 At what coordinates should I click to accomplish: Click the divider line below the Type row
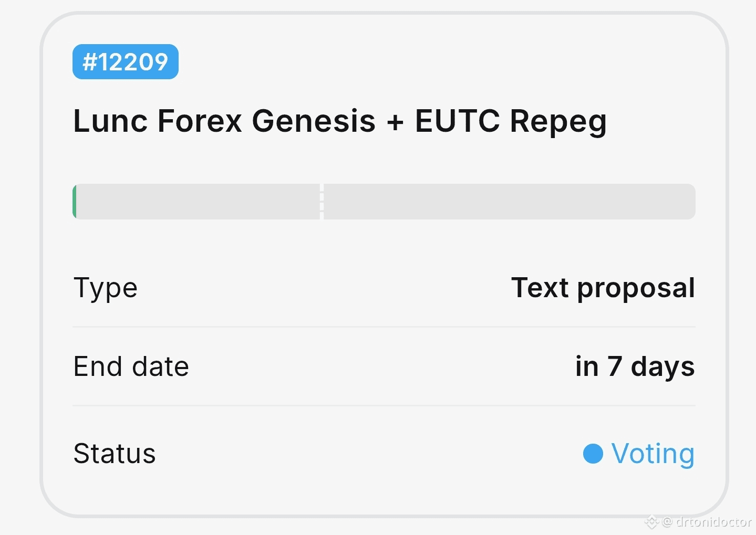coord(384,327)
